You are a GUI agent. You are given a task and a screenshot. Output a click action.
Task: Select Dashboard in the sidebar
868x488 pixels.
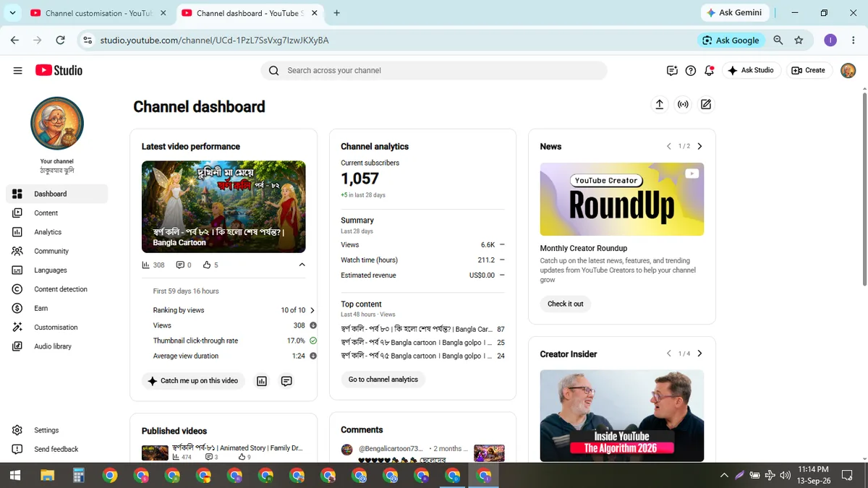point(57,194)
